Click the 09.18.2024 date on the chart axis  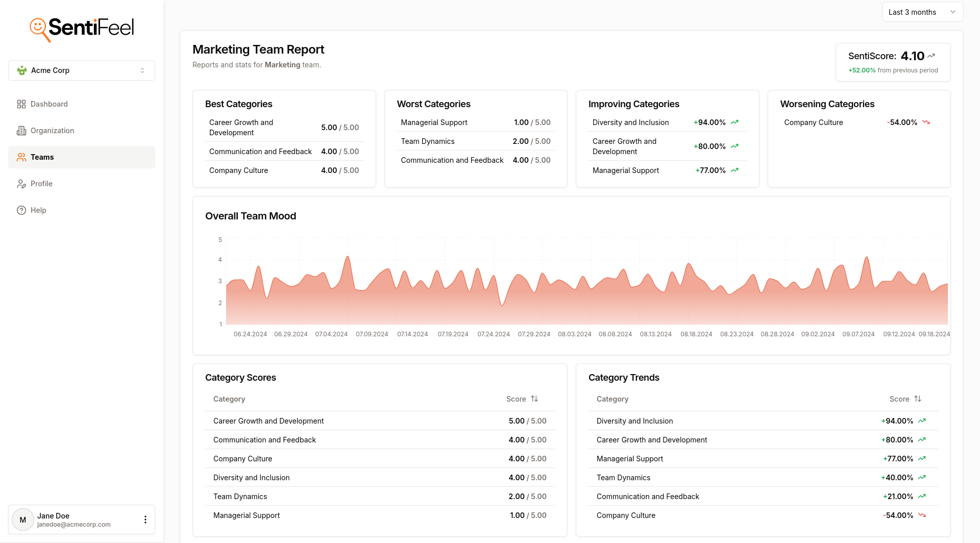(x=934, y=334)
